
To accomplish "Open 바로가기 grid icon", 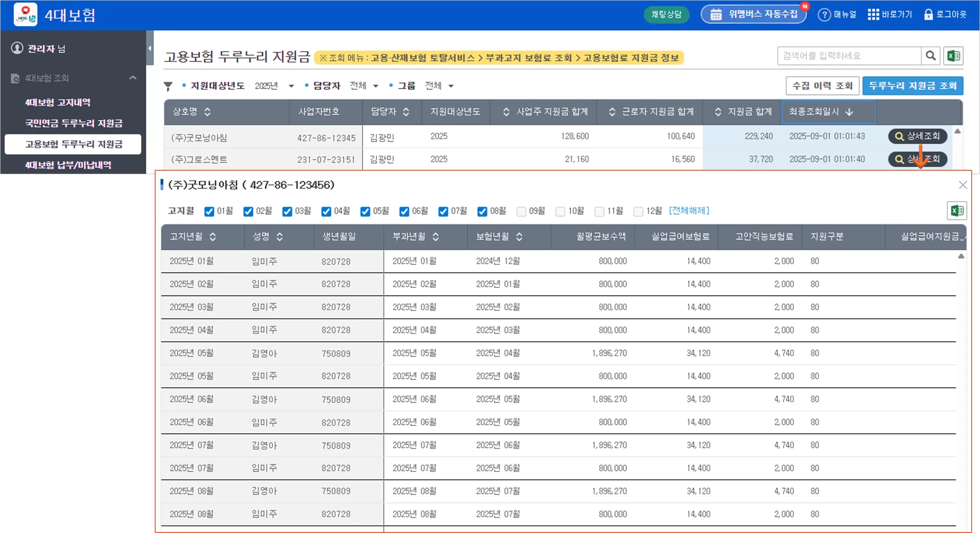I will tap(873, 15).
